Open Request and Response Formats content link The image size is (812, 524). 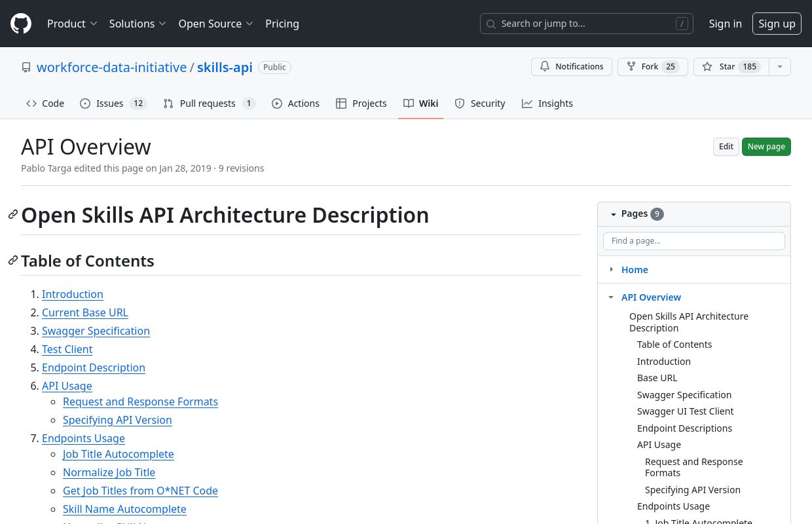click(x=140, y=402)
